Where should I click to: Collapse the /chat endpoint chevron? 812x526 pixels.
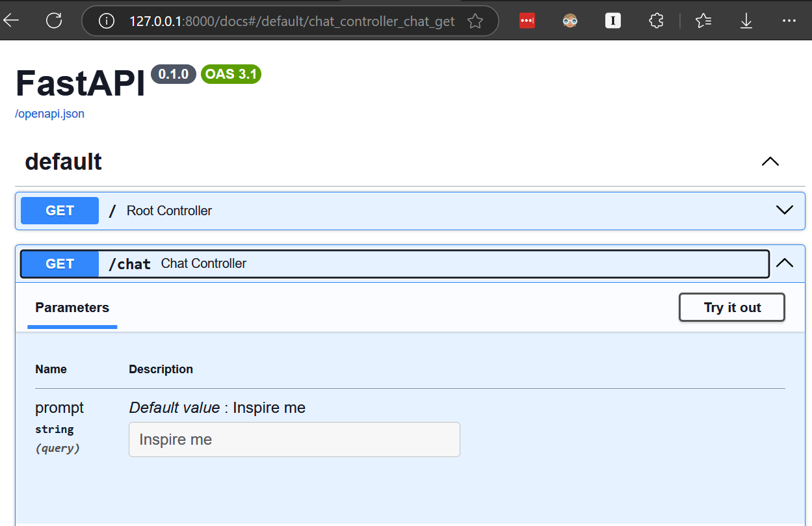coord(785,263)
